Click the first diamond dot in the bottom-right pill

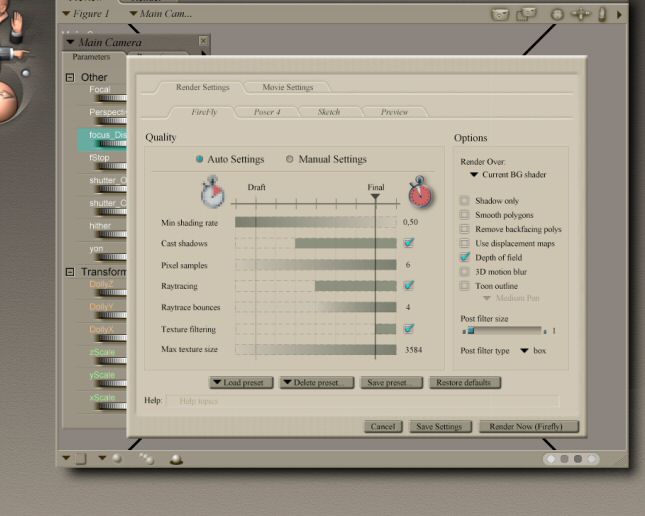coord(551,459)
